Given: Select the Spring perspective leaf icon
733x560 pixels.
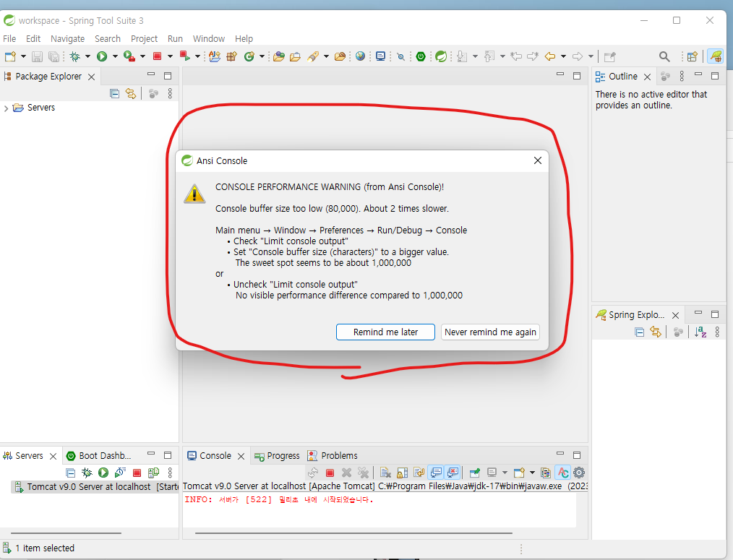Looking at the screenshot, I should (715, 56).
